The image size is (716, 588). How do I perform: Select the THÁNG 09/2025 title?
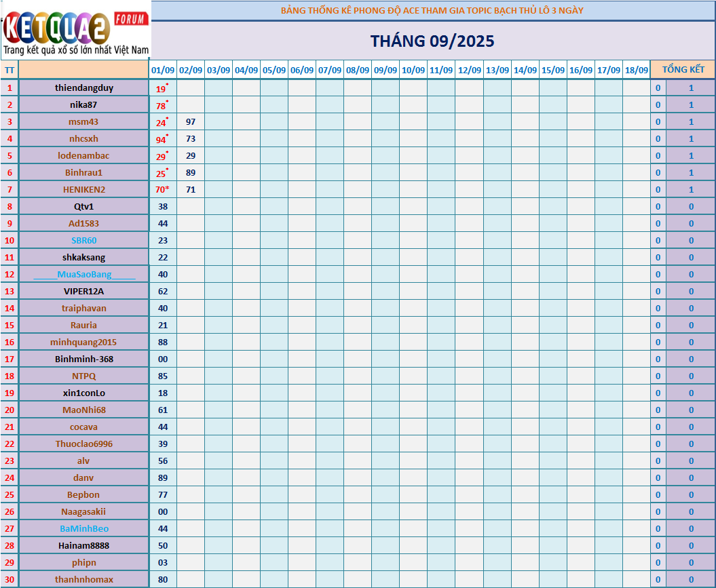[x=432, y=41]
